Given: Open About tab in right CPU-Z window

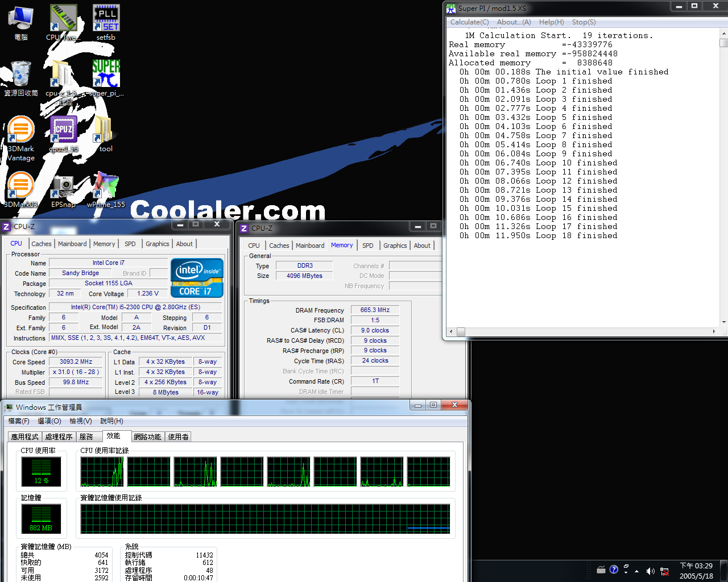Looking at the screenshot, I should (422, 246).
